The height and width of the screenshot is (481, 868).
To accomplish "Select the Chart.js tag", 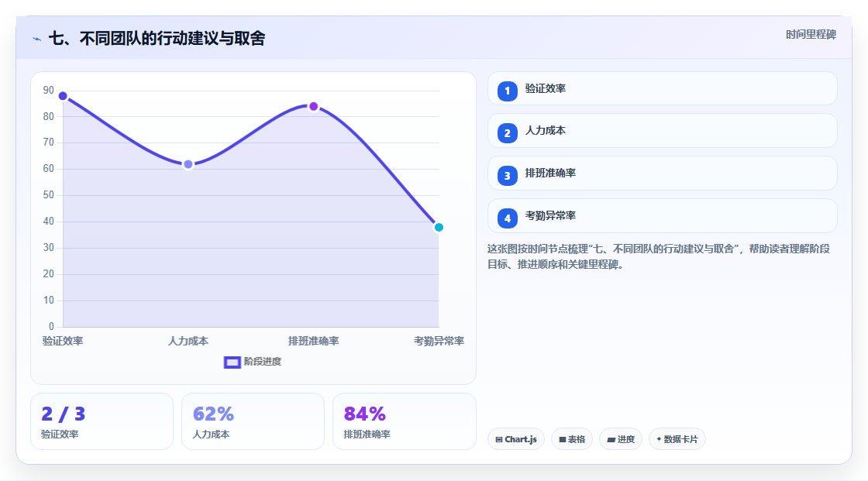I will pos(516,439).
